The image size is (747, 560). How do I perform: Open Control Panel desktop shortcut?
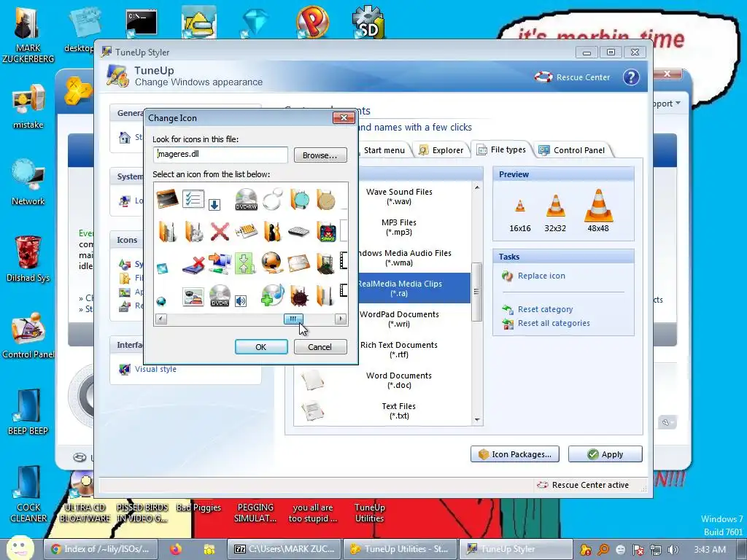coord(28,335)
